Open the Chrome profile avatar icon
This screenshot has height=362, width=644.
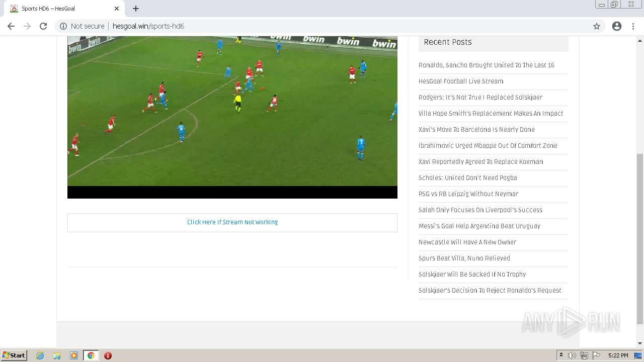[x=617, y=26]
